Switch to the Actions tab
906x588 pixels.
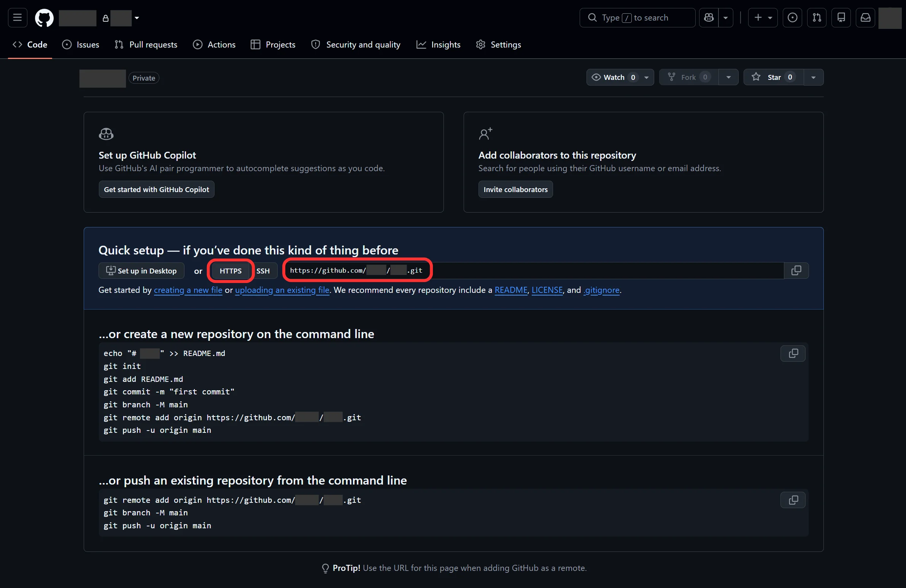point(214,44)
